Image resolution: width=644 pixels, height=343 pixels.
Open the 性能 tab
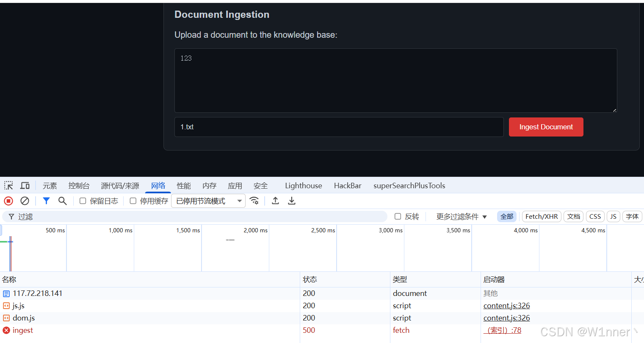click(x=184, y=186)
